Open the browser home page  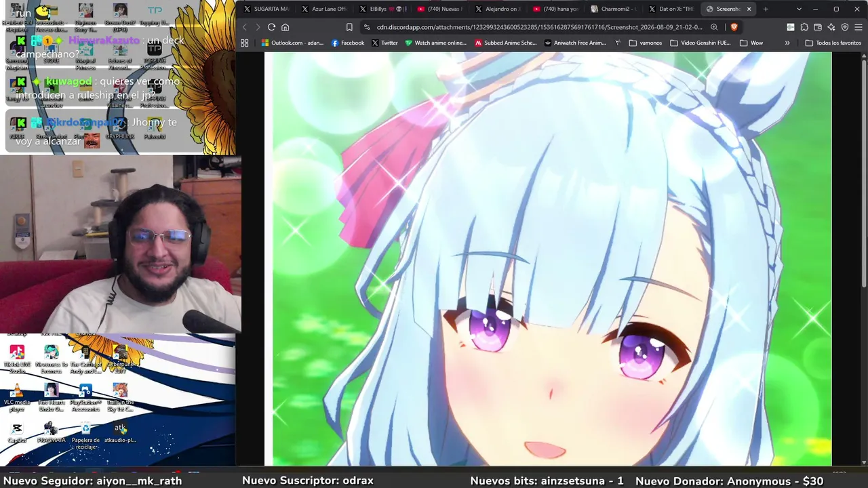click(285, 27)
